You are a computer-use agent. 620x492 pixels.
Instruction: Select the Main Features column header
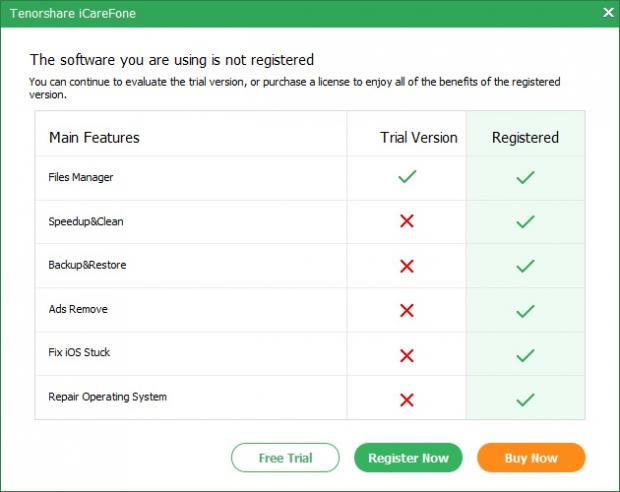[94, 137]
